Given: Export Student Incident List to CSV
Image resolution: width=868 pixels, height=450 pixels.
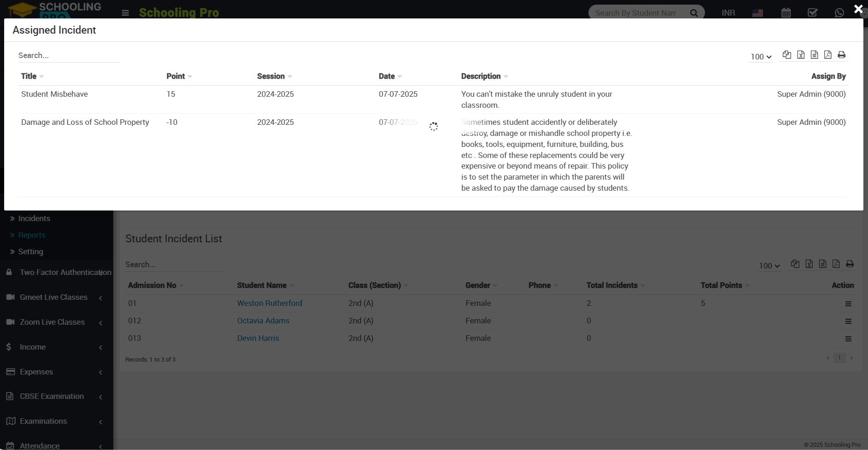Looking at the screenshot, I should (822, 264).
